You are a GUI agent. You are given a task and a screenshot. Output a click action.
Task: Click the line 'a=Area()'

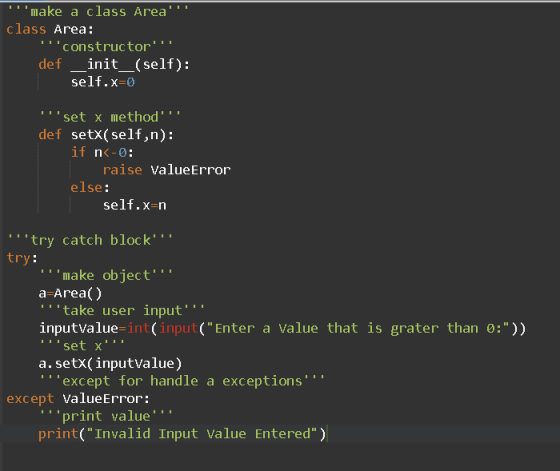click(70, 293)
